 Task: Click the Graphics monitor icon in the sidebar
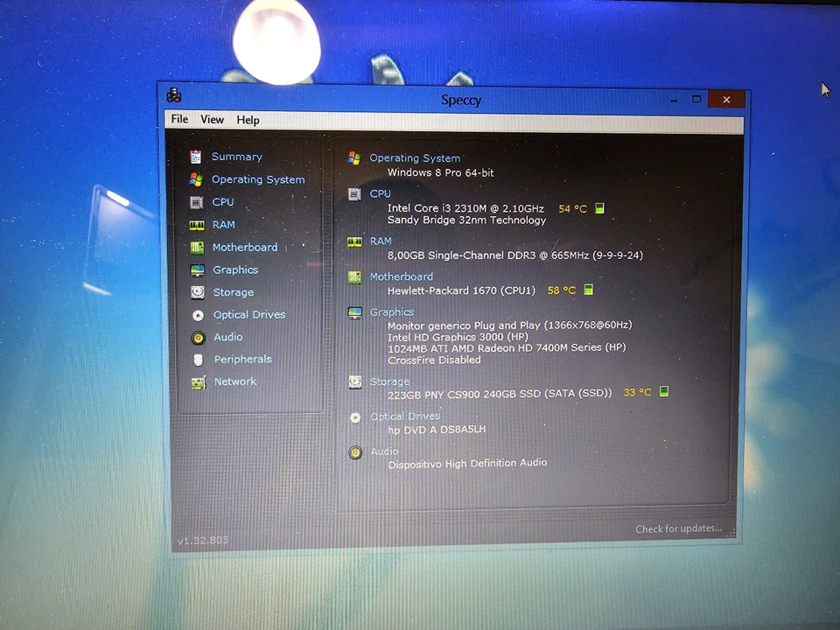198,270
